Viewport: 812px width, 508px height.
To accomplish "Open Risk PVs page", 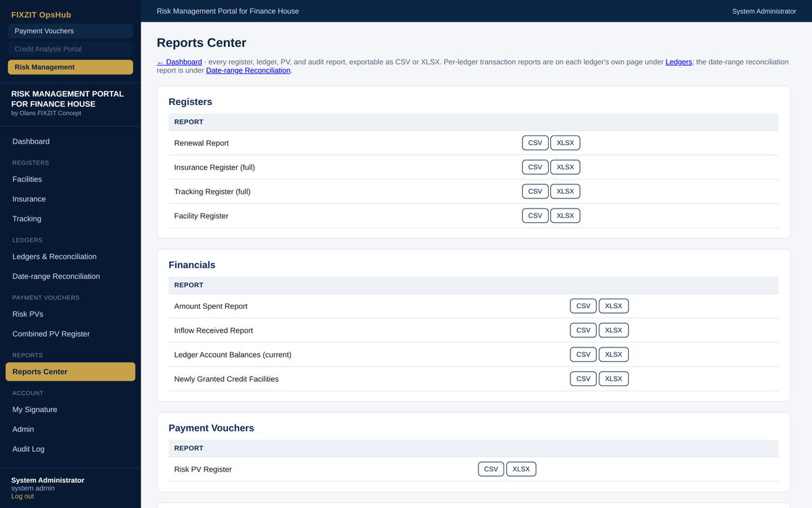I will click(70, 314).
